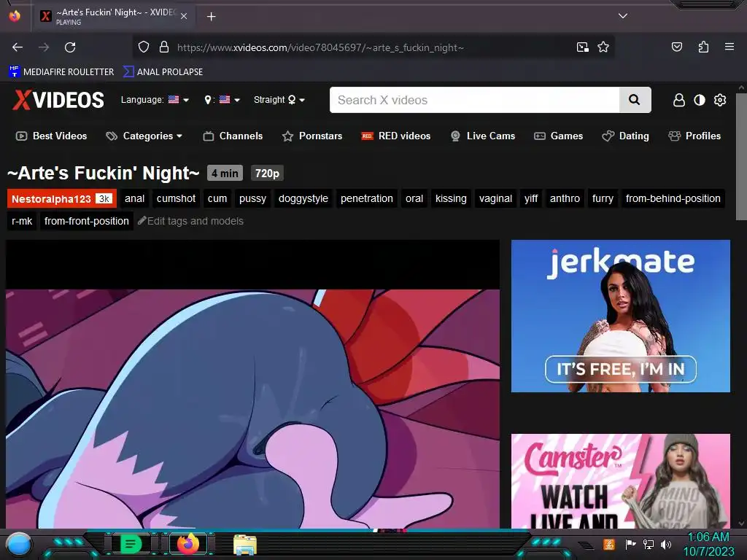This screenshot has height=560, width=747.
Task: Open the File Explorer taskbar icon
Action: (x=245, y=545)
